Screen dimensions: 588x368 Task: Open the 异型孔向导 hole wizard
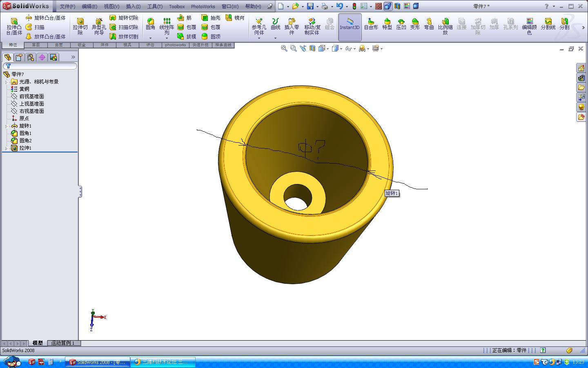coord(98,27)
